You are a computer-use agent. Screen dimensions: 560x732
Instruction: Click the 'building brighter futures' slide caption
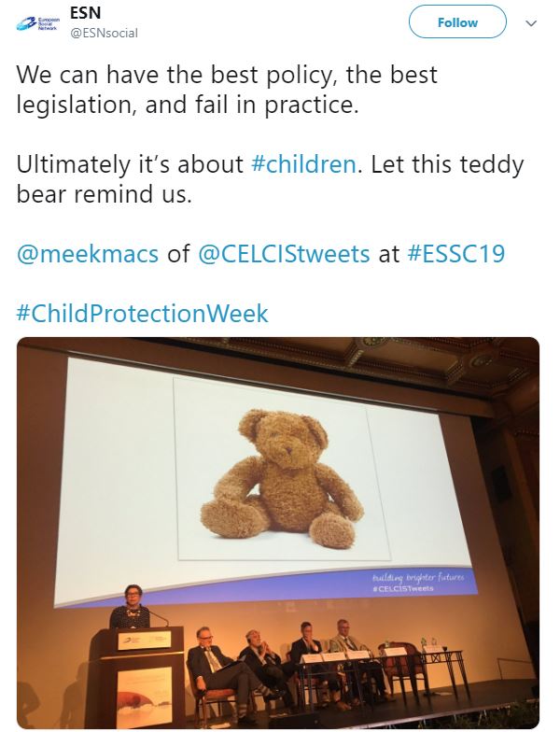coord(418,578)
